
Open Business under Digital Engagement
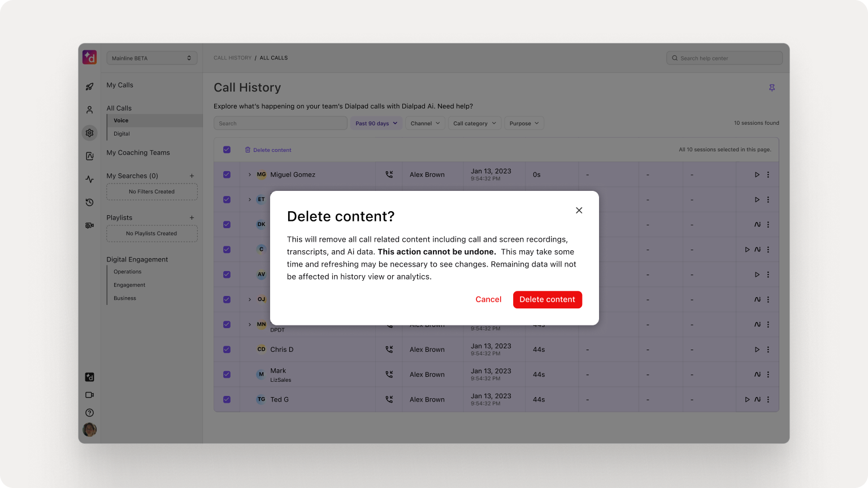click(125, 298)
